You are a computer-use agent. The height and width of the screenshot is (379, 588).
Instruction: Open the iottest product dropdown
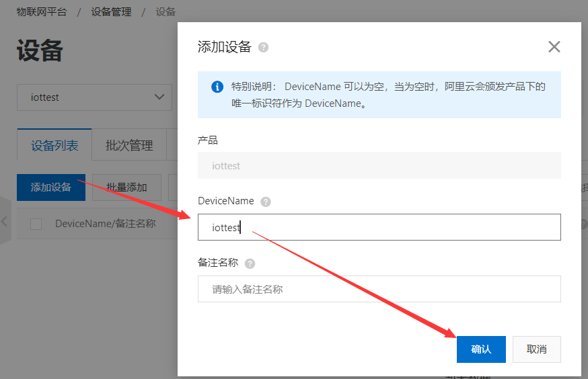[x=94, y=97]
